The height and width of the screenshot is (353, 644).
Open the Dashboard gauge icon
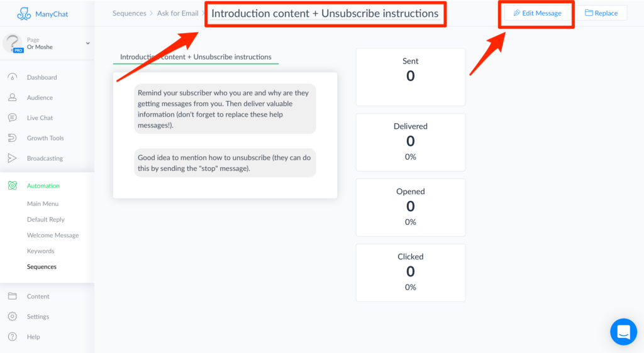[13, 77]
